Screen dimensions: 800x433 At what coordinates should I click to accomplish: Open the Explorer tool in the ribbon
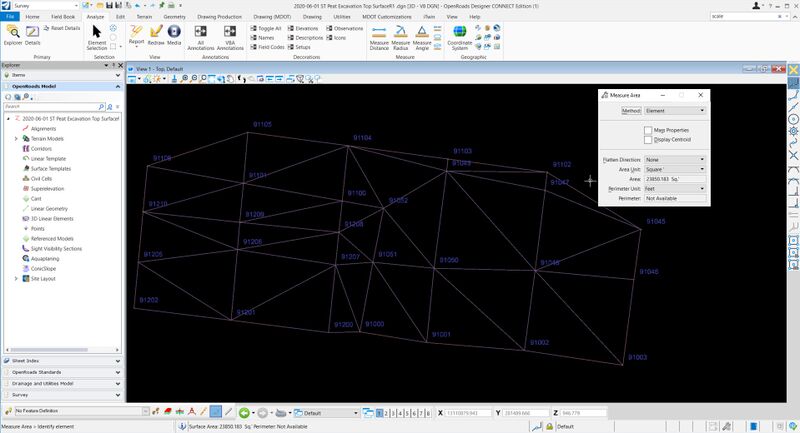pyautogui.click(x=13, y=35)
